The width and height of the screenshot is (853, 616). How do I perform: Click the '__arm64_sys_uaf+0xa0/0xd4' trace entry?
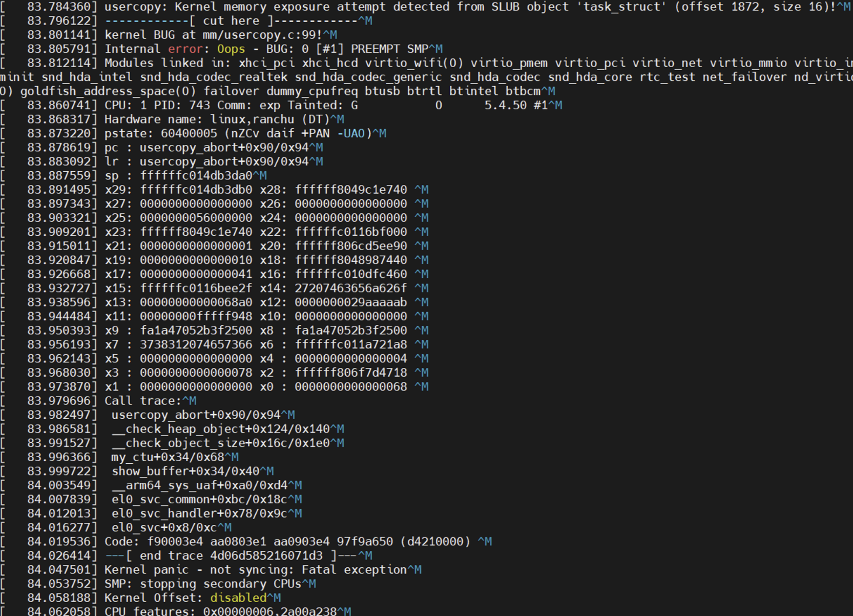point(200,485)
